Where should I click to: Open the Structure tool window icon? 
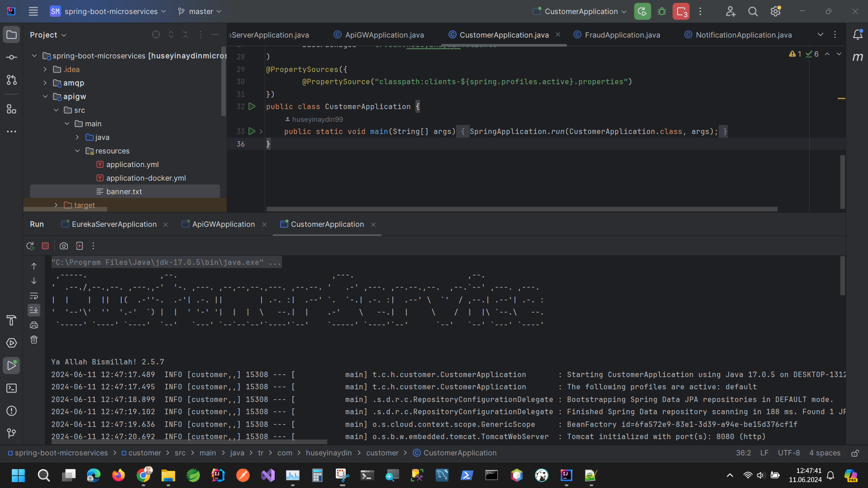click(x=12, y=109)
